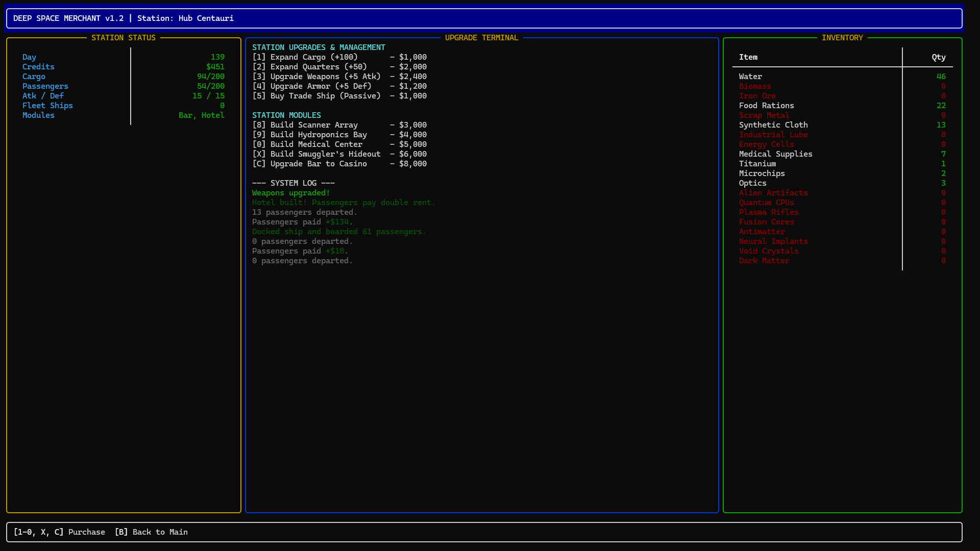This screenshot has height=551, width=980.
Task: Click the Synthetic Cloth inventory item
Action: (773, 125)
